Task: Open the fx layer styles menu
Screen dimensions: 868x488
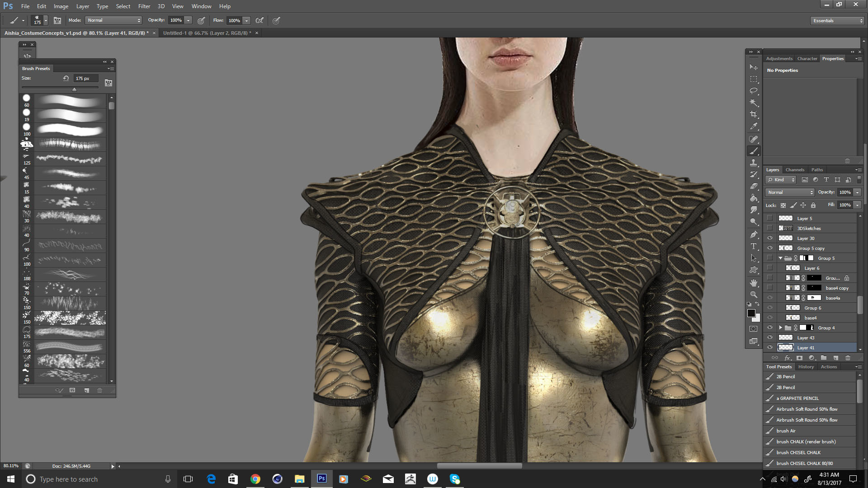Action: [x=788, y=357]
